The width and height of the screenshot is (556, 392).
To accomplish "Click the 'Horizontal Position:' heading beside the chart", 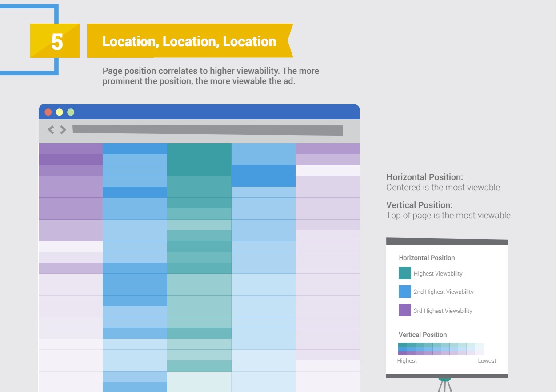I will point(425,177).
